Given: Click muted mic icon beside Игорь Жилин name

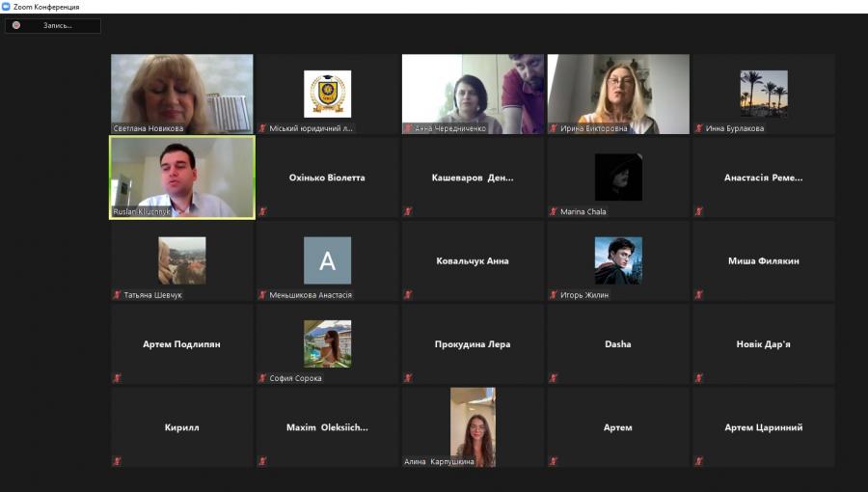Looking at the screenshot, I should coord(554,295).
